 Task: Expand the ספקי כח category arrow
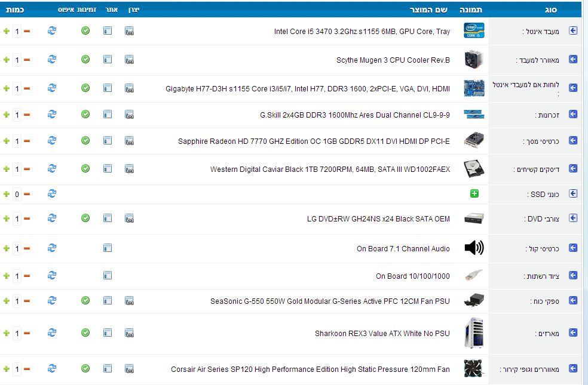573,301
